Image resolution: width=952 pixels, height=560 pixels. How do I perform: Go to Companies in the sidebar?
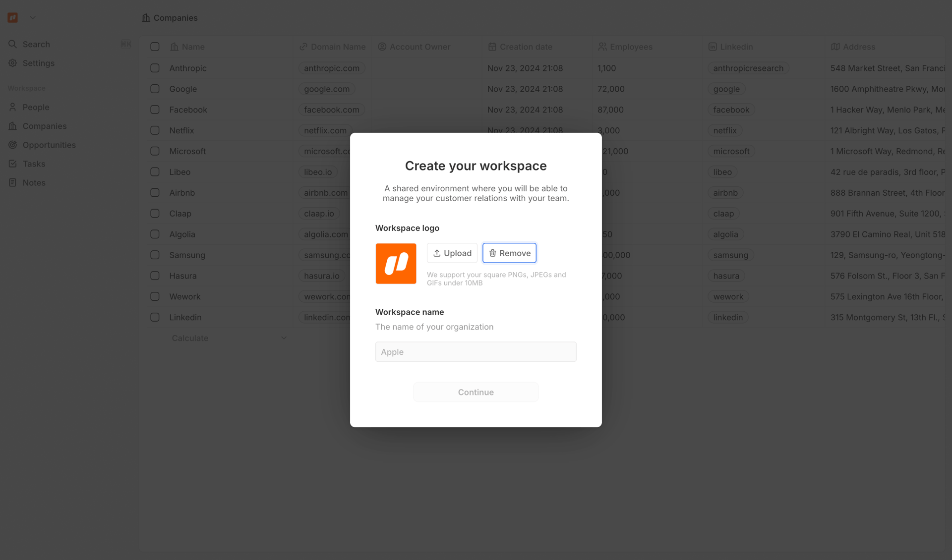pos(44,126)
